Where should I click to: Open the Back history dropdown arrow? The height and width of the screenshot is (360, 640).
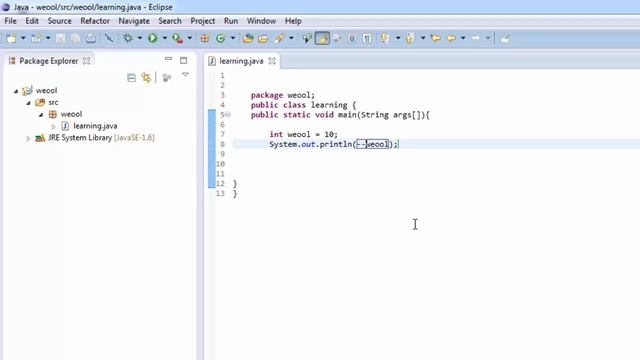(x=463, y=38)
